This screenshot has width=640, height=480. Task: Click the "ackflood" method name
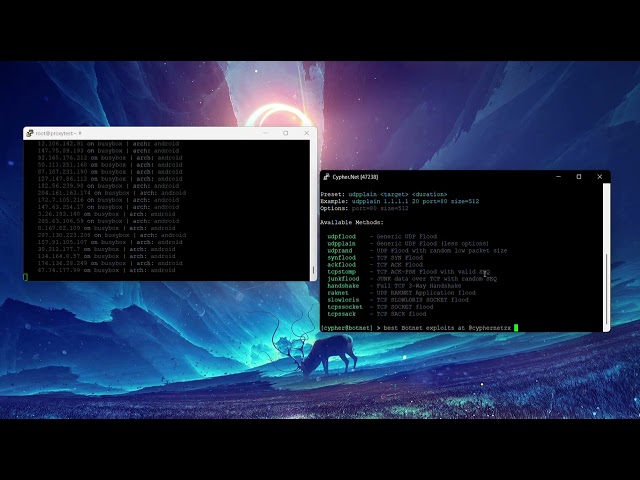tap(341, 264)
